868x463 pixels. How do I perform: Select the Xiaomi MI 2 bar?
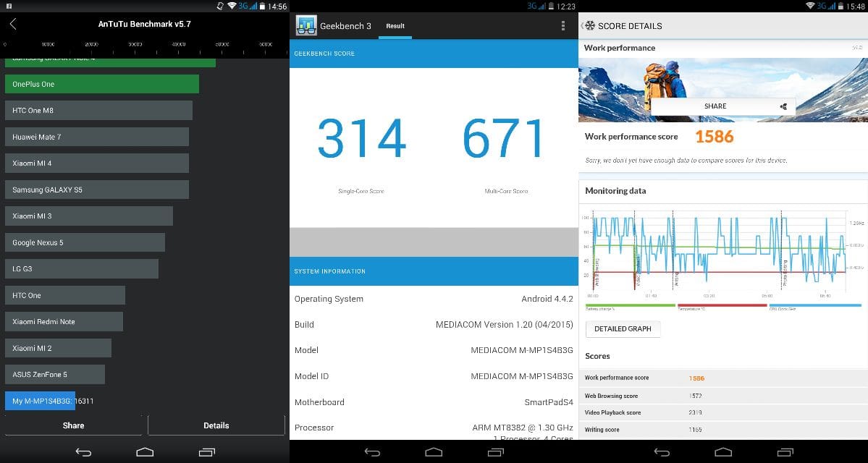pyautogui.click(x=58, y=348)
